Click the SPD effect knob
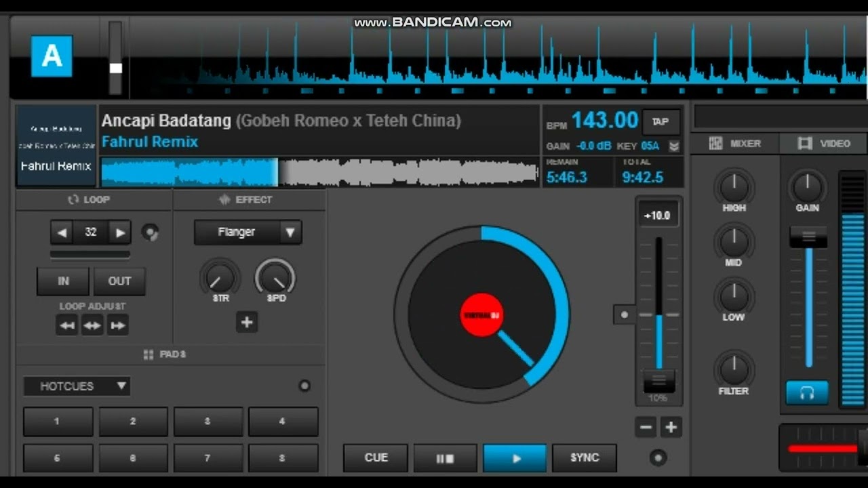The width and height of the screenshot is (868, 488). click(275, 277)
